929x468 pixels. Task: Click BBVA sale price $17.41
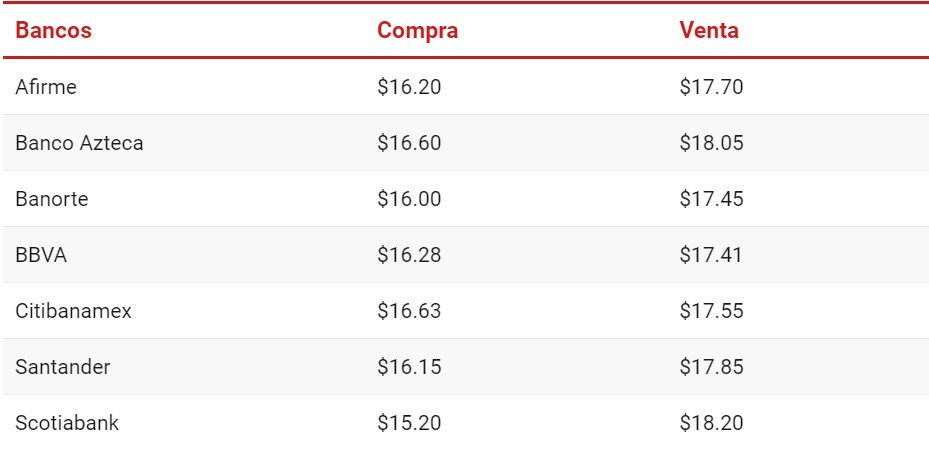point(711,255)
